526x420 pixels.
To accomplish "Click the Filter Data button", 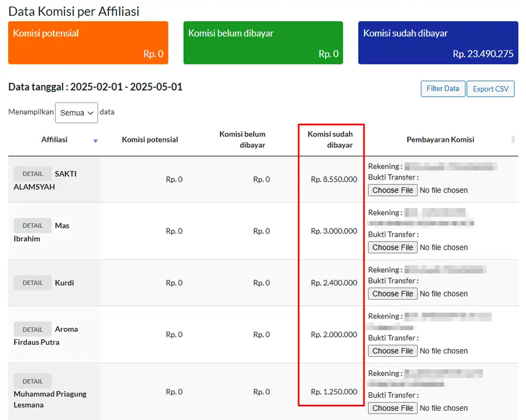I will tap(443, 88).
